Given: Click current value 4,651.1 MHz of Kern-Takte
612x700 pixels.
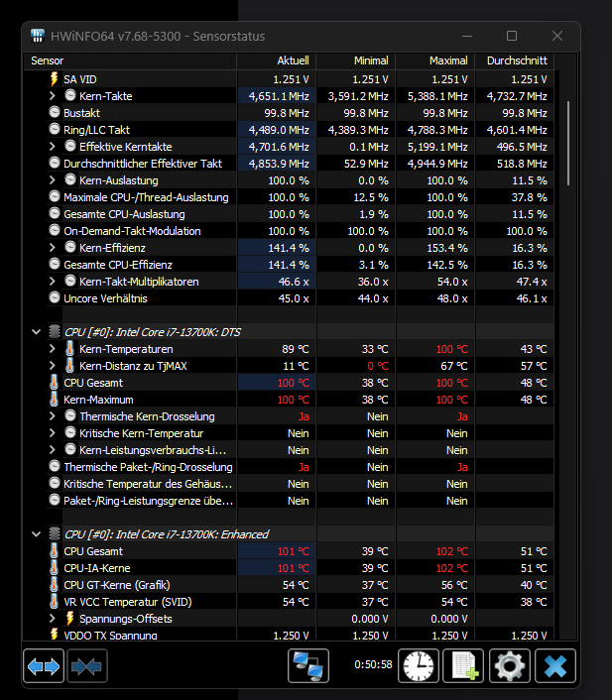Looking at the screenshot, I should 279,96.
